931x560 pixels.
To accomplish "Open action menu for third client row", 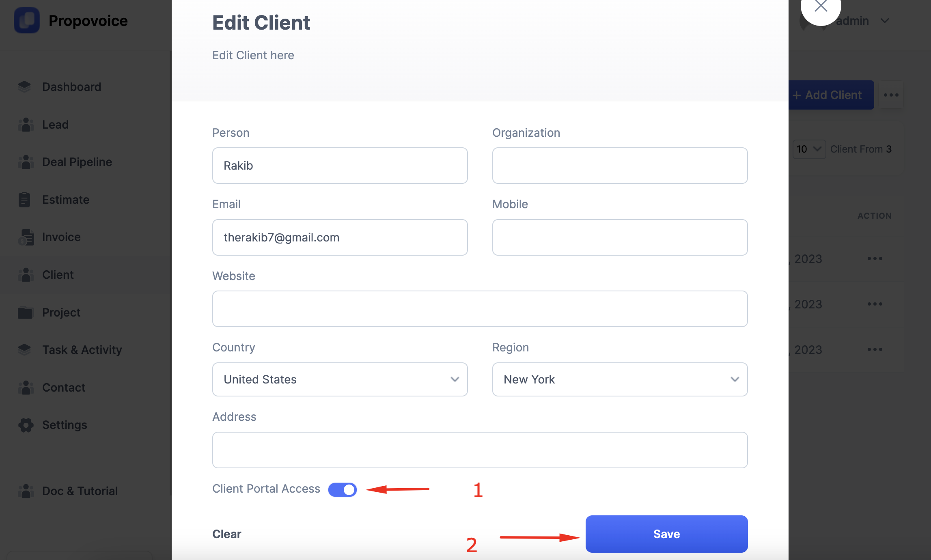I will coord(875,349).
